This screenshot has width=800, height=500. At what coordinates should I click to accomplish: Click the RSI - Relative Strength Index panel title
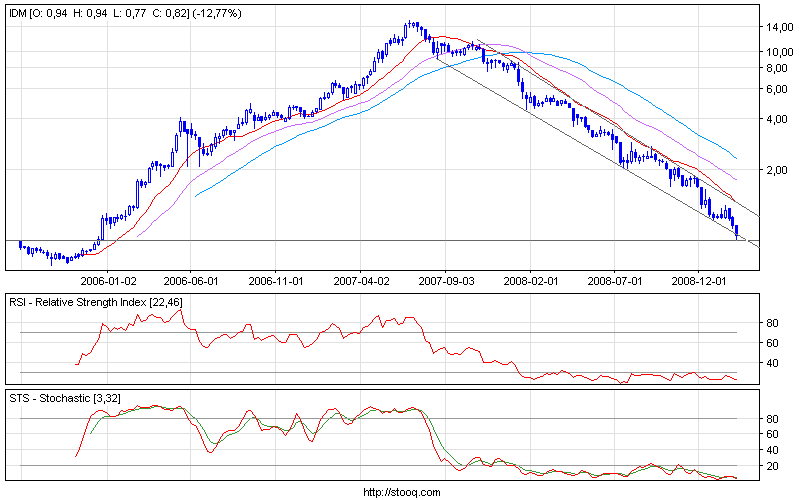[96, 302]
